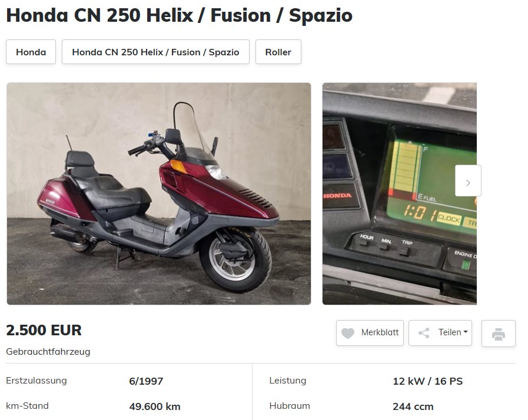Advance gallery with the right chevron arrow
The height and width of the screenshot is (420, 528).
click(468, 181)
